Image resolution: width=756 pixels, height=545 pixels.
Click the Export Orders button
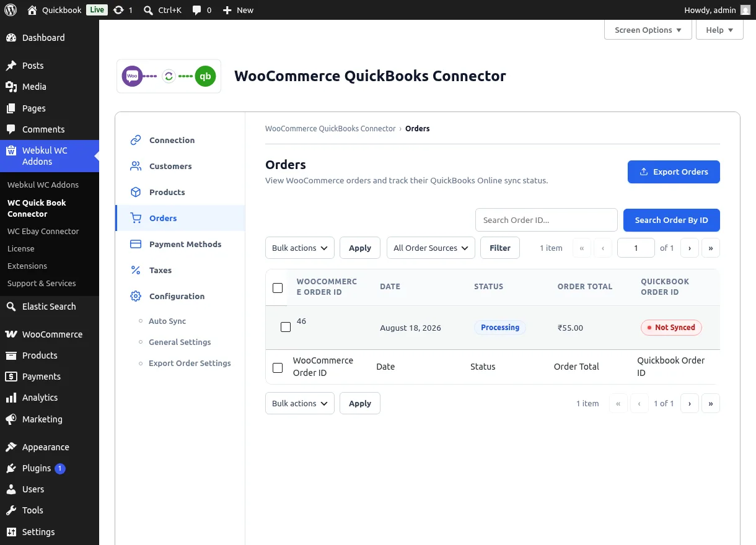point(674,172)
